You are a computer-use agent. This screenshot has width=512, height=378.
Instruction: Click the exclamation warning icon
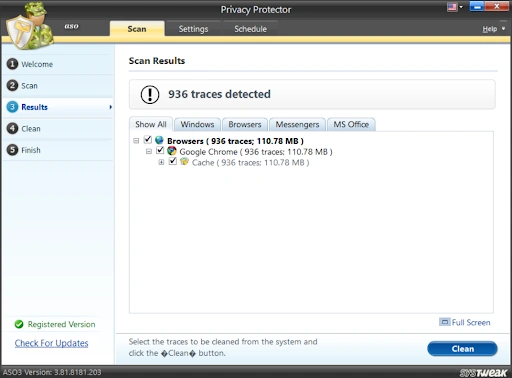tap(150, 95)
